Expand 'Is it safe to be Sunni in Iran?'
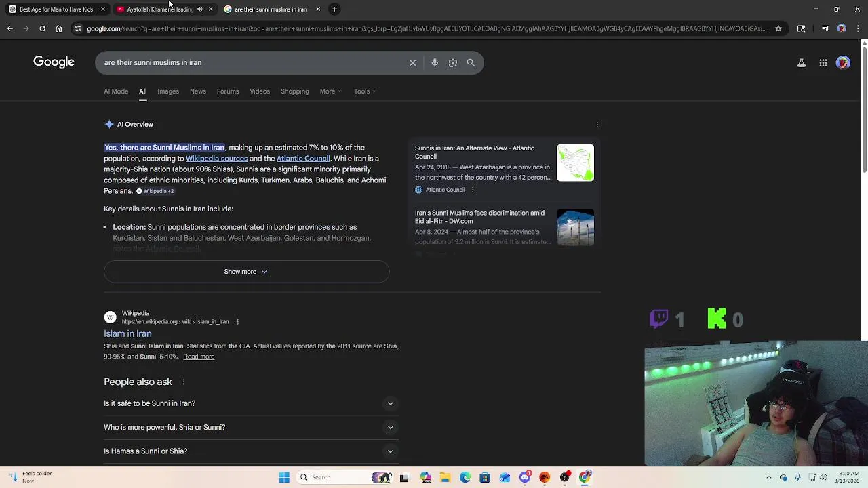This screenshot has height=488, width=868. tap(251, 403)
